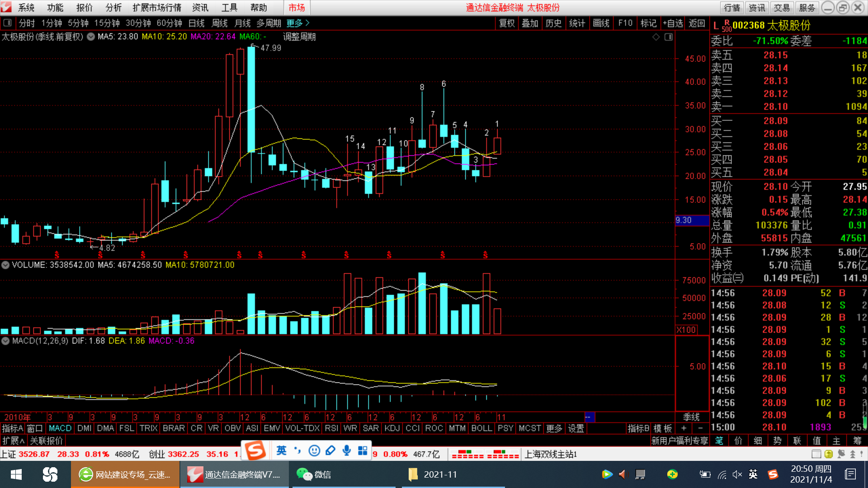Zoom in chart with plus button

coord(684,428)
